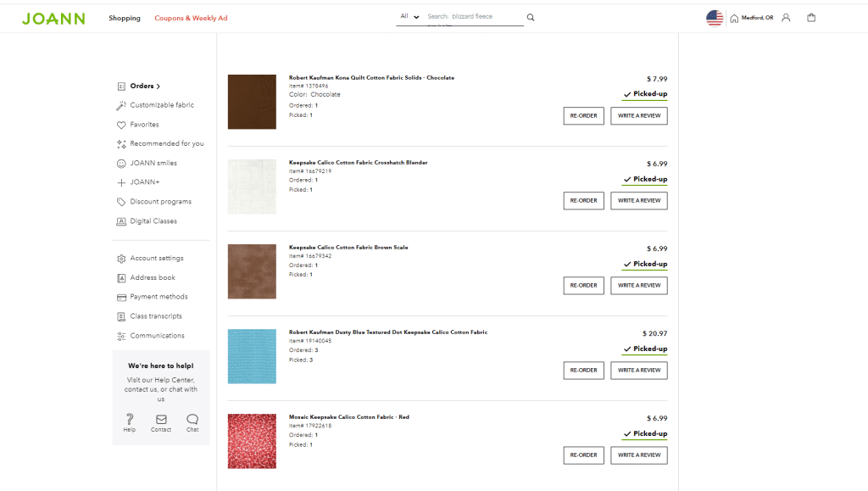Click the search magnifying glass icon

(x=531, y=17)
